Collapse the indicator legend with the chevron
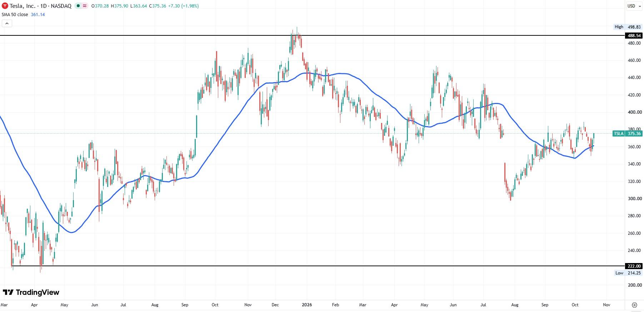The width and height of the screenshot is (644, 312). coord(7,24)
